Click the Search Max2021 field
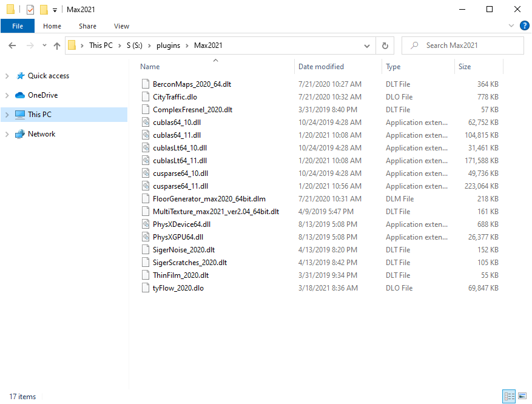 coord(462,45)
